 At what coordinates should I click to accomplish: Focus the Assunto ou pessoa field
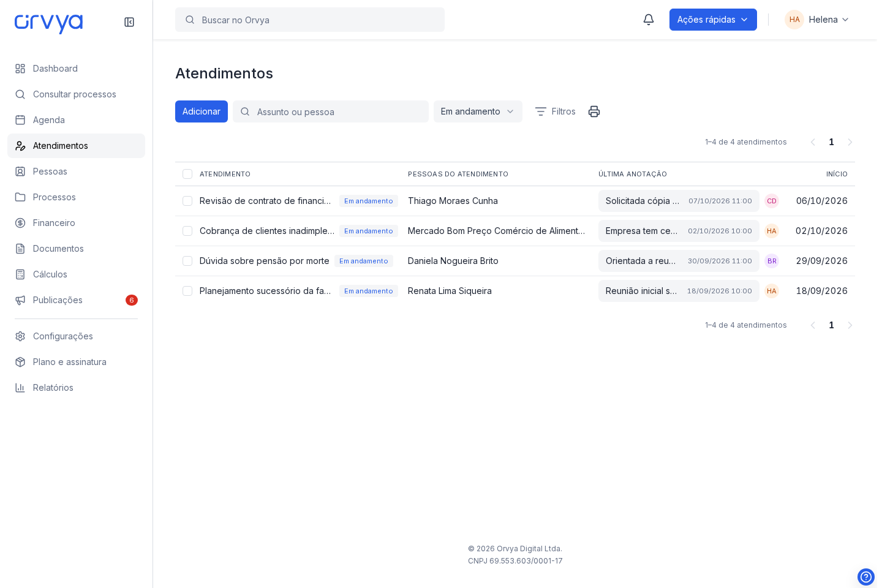point(331,111)
